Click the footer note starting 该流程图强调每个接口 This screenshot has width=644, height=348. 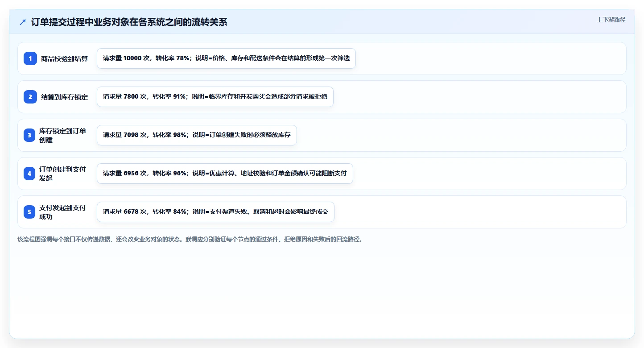[x=191, y=239]
